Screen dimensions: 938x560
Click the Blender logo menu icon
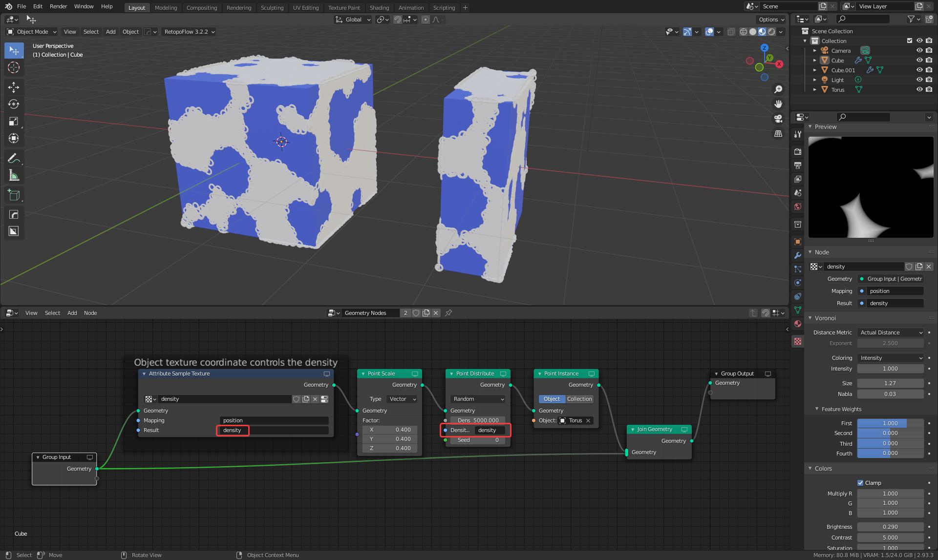coord(8,6)
